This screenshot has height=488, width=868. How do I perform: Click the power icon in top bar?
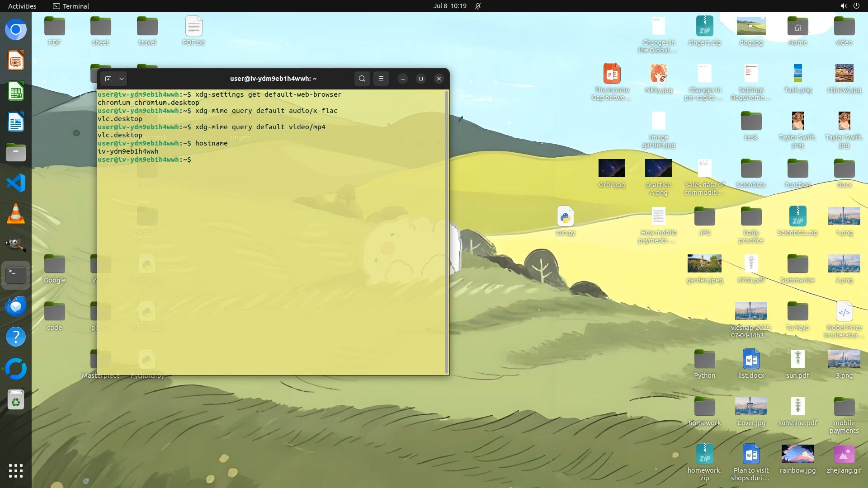pyautogui.click(x=856, y=6)
